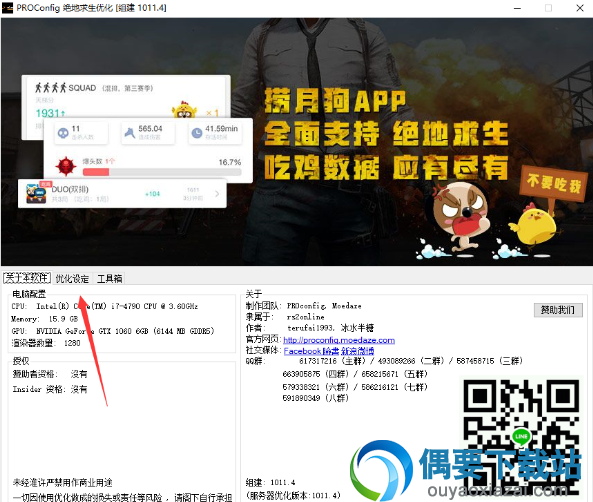The height and width of the screenshot is (502, 593).
Task: Open the 新浪微博 social link
Action: click(x=358, y=351)
